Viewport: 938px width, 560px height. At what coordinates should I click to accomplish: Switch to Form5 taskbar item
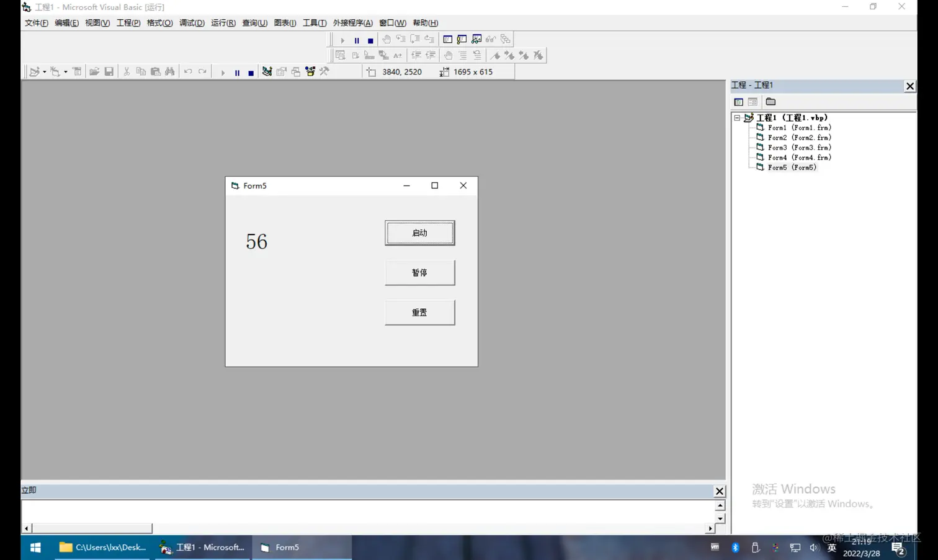301,548
